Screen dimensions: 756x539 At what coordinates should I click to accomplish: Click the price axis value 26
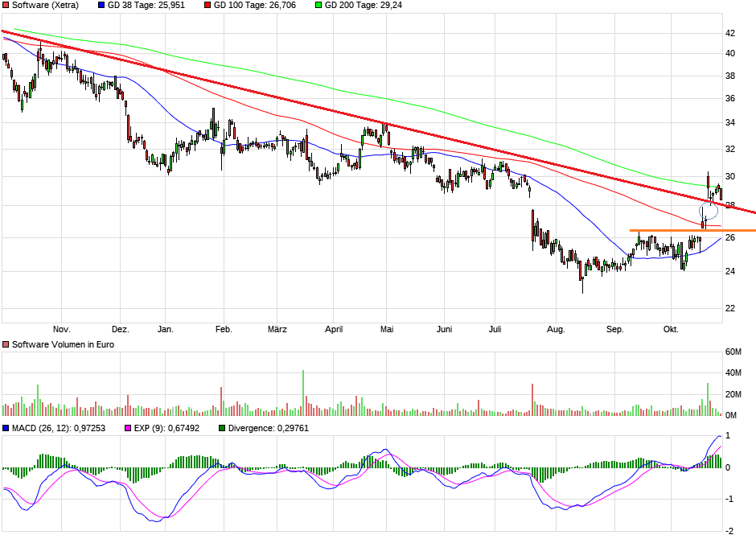(x=730, y=237)
